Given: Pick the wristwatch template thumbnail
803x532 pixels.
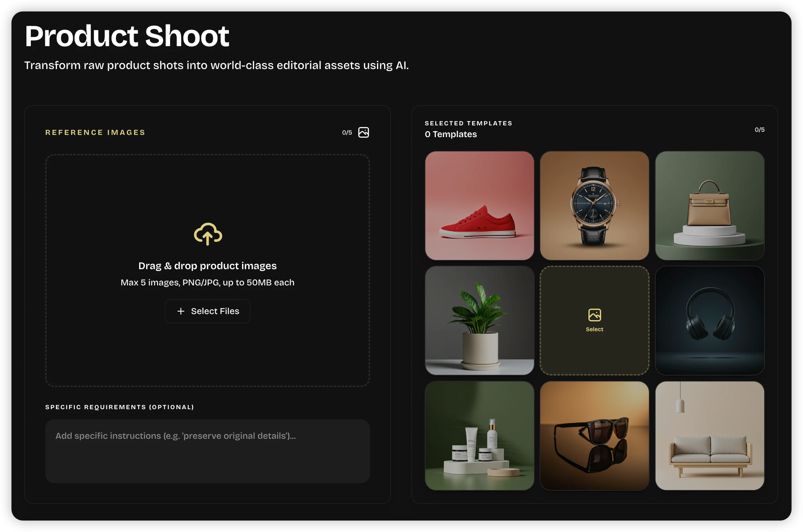Looking at the screenshot, I should (594, 206).
